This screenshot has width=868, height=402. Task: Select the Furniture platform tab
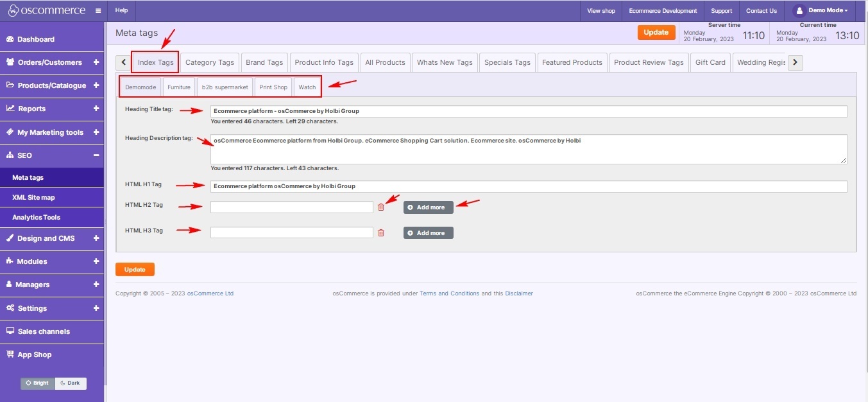tap(179, 87)
